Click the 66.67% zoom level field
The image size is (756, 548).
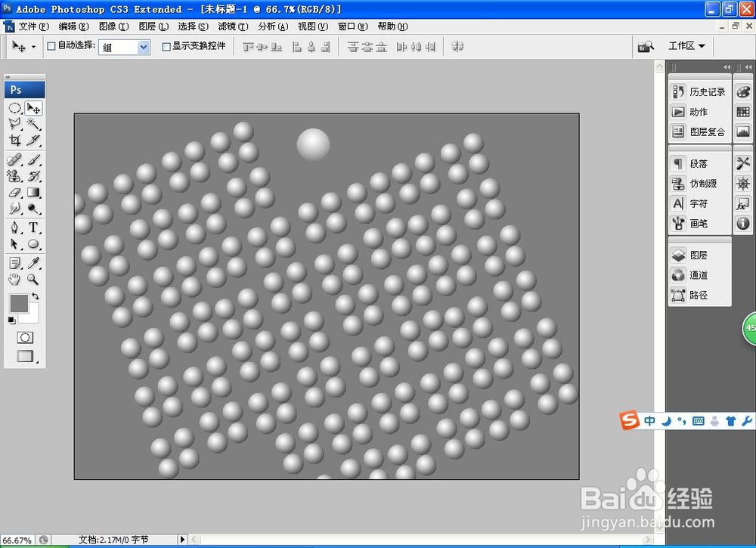(x=17, y=540)
